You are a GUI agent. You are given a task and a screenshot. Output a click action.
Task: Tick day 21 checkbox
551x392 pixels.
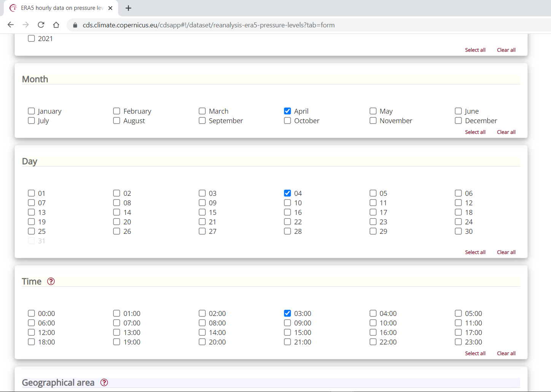click(x=202, y=222)
